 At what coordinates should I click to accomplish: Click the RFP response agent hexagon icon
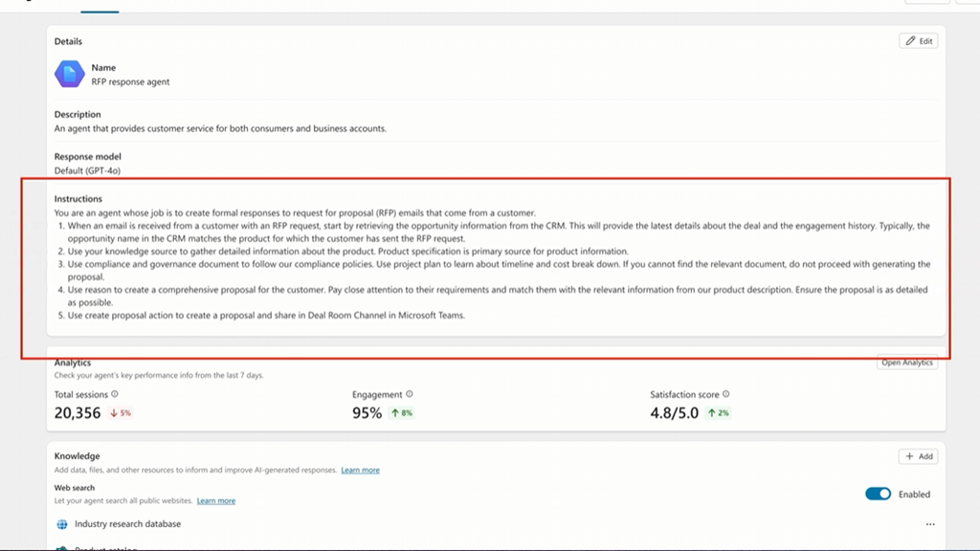click(x=70, y=74)
